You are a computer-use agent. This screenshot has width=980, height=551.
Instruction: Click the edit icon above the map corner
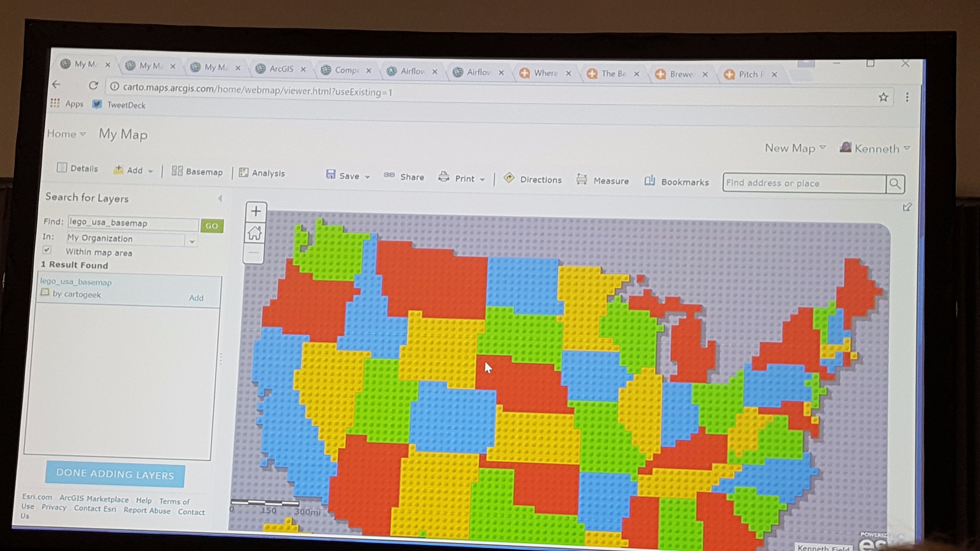907,207
